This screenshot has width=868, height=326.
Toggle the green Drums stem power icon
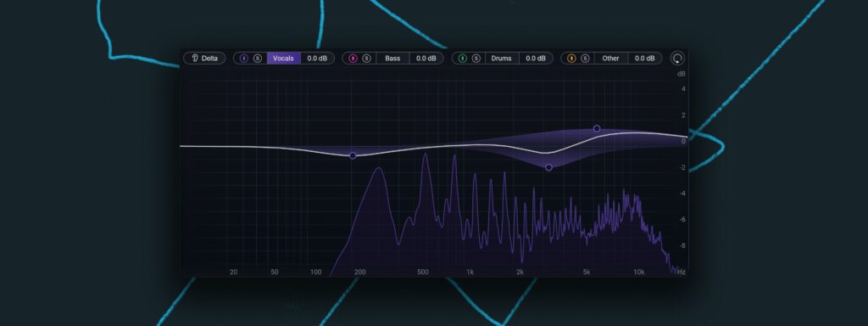coord(462,59)
